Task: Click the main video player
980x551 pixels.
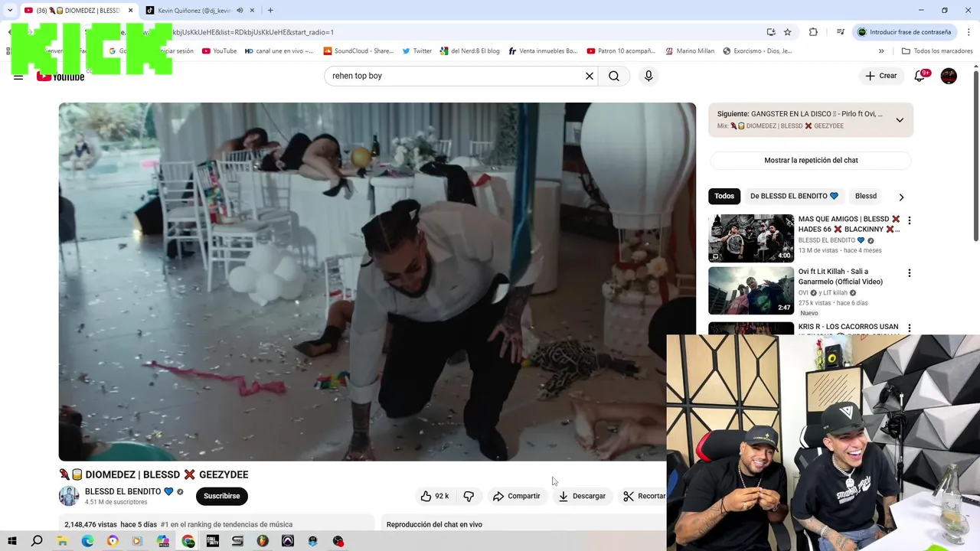Action: (377, 282)
